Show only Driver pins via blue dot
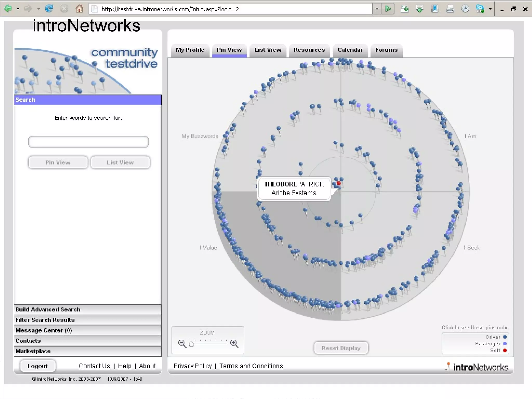The image size is (532, 399). [x=505, y=337]
